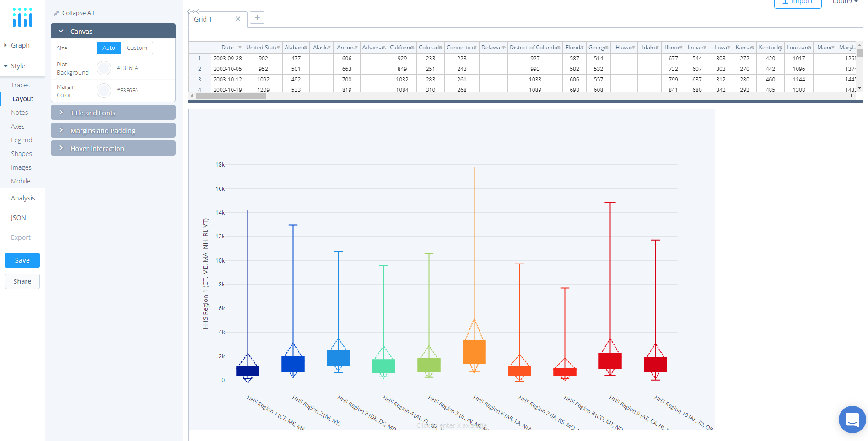
Task: Open the Florida column sort dropdown
Action: pos(582,48)
